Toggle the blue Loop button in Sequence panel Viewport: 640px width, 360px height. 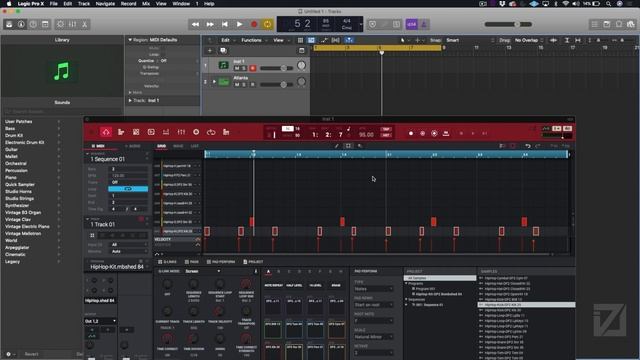tap(128, 189)
